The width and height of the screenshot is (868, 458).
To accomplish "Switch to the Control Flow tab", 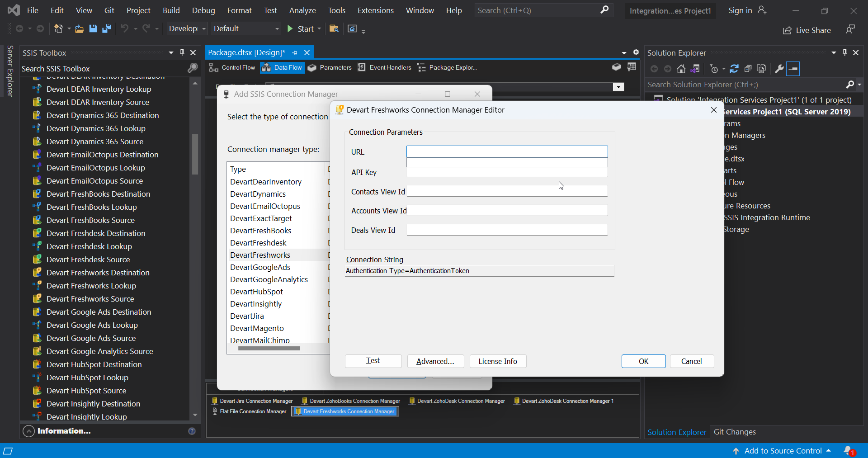I will [x=232, y=67].
